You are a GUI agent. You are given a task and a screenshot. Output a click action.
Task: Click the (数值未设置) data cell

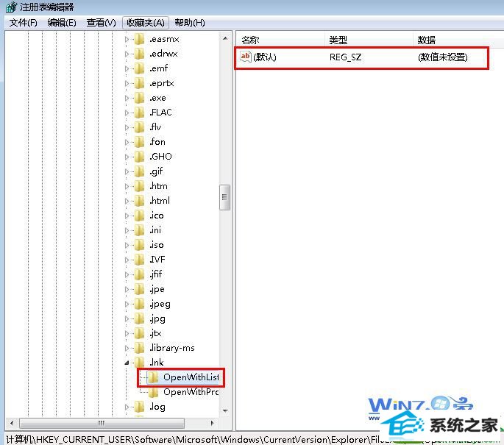click(443, 57)
